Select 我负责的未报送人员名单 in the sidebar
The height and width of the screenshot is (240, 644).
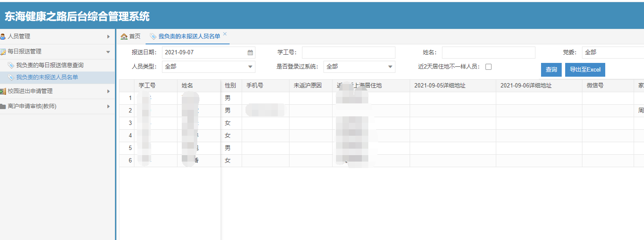click(x=47, y=78)
